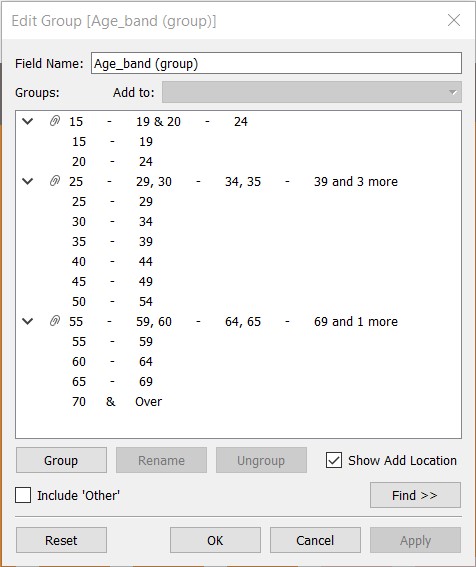
Task: Open the Find >> panel
Action: pyautogui.click(x=415, y=495)
